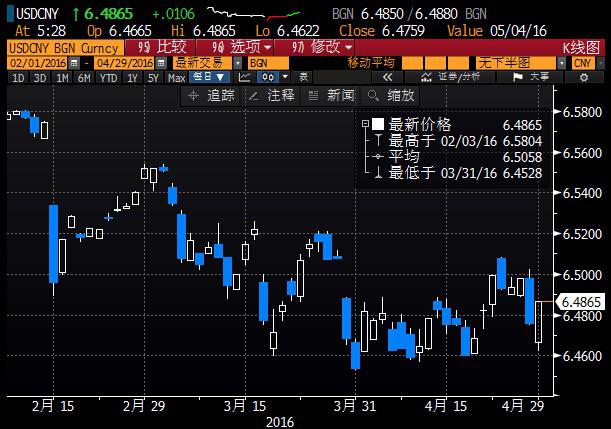This screenshot has height=429, width=611.
Task: Toggle the 最新价格 legend checkbox
Action: tap(378, 125)
